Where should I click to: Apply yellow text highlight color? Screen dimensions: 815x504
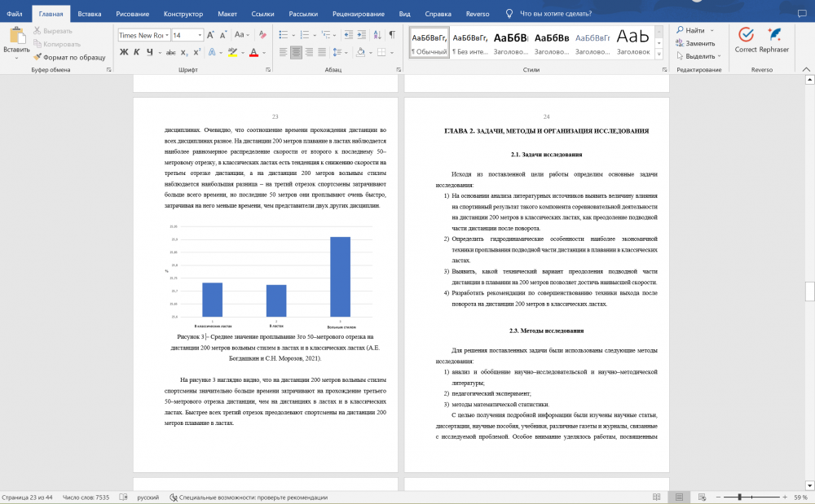[231, 52]
